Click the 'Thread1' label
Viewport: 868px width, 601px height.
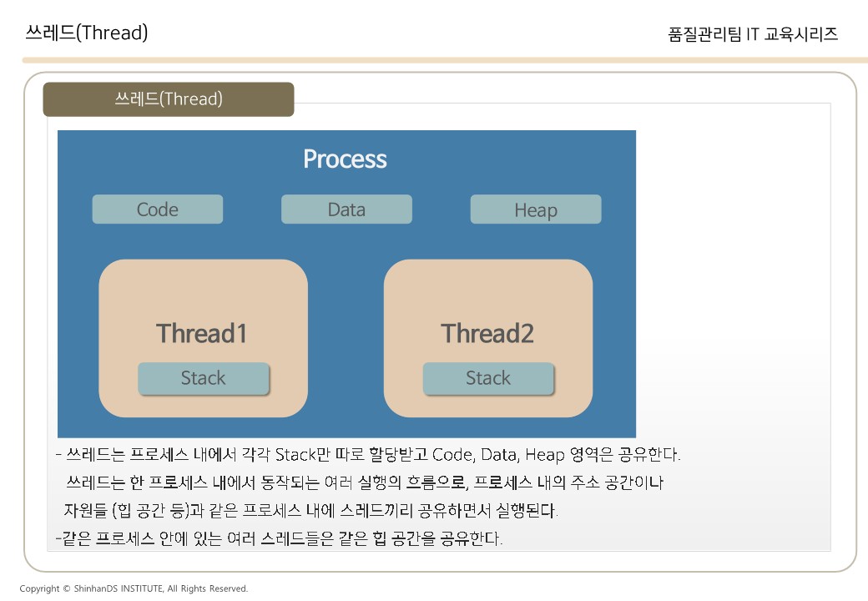[x=201, y=334]
